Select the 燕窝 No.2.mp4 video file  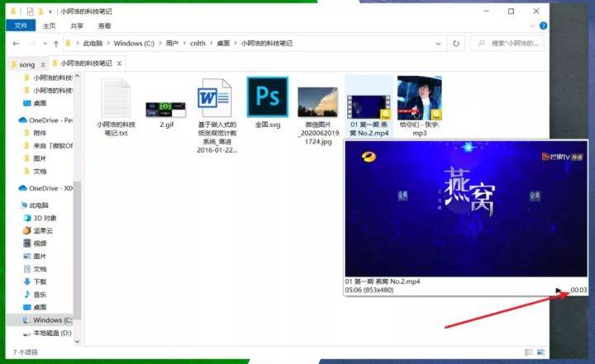point(369,107)
